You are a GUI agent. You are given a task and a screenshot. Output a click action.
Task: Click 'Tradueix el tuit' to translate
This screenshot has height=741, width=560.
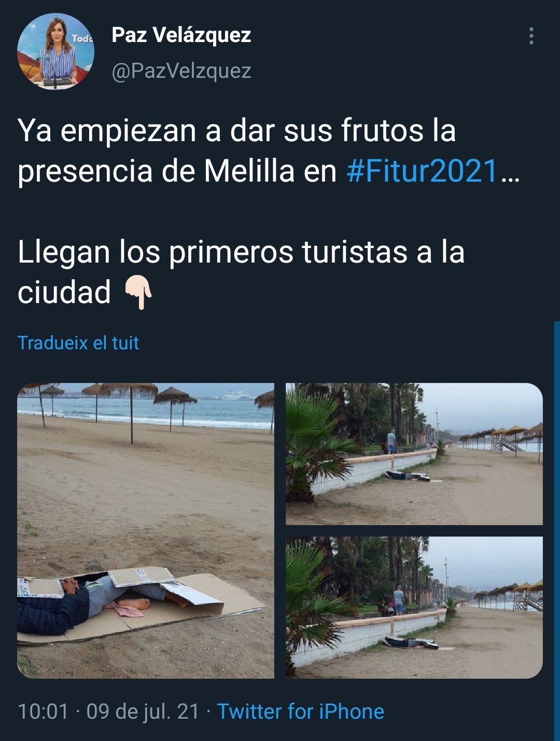coord(78,343)
